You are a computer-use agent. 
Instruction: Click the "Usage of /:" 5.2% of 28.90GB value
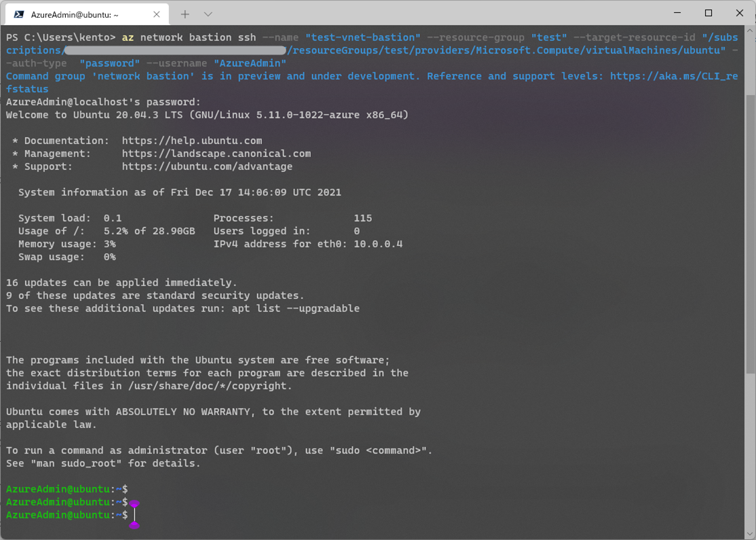point(149,231)
